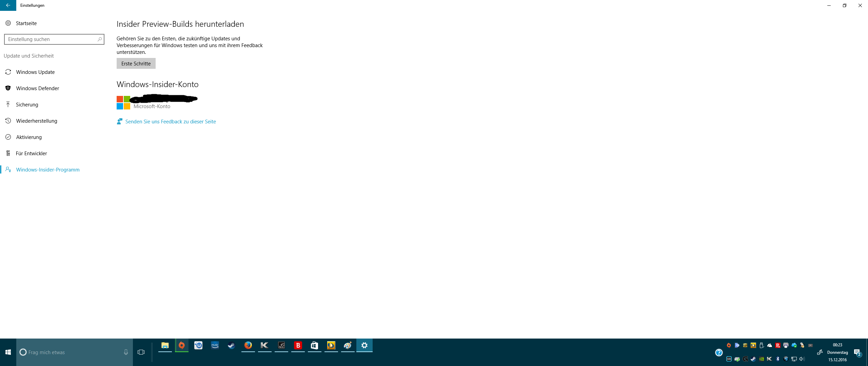Screen dimensions: 868x366
Task: Select the Aktivierung sidebar item
Action: click(29, 137)
